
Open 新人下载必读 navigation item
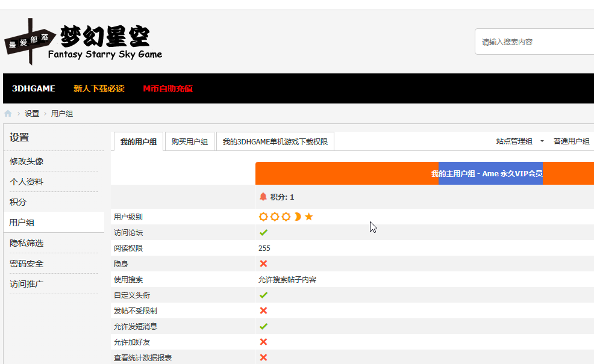point(99,88)
